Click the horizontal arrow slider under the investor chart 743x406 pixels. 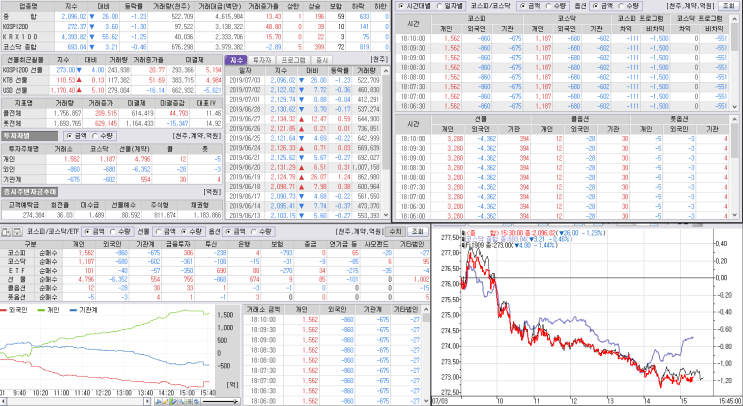[x=220, y=402]
